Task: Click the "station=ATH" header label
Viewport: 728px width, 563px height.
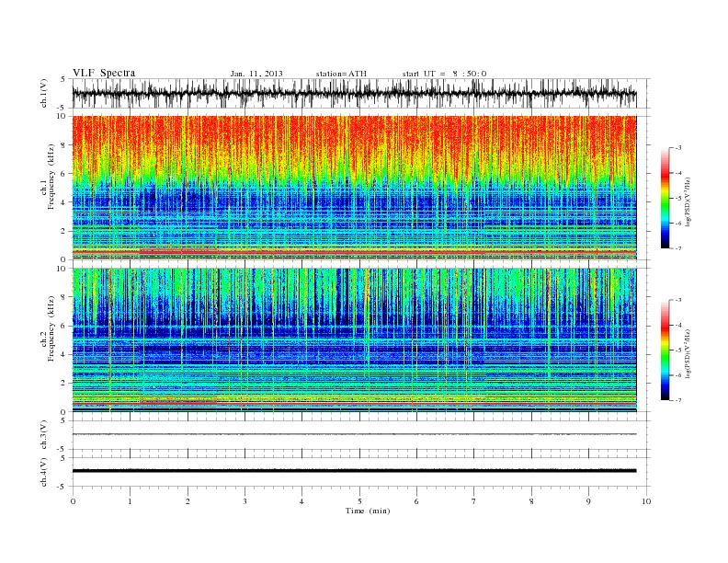Action: pos(341,74)
